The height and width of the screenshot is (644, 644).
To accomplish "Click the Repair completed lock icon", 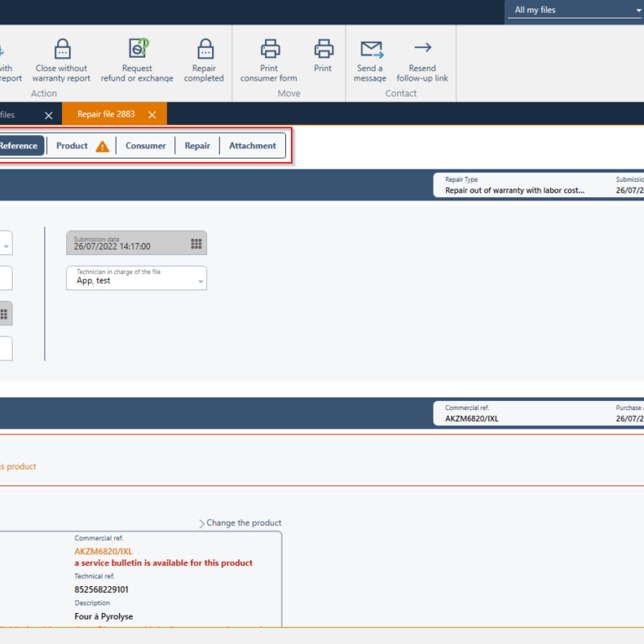I will coord(205,49).
